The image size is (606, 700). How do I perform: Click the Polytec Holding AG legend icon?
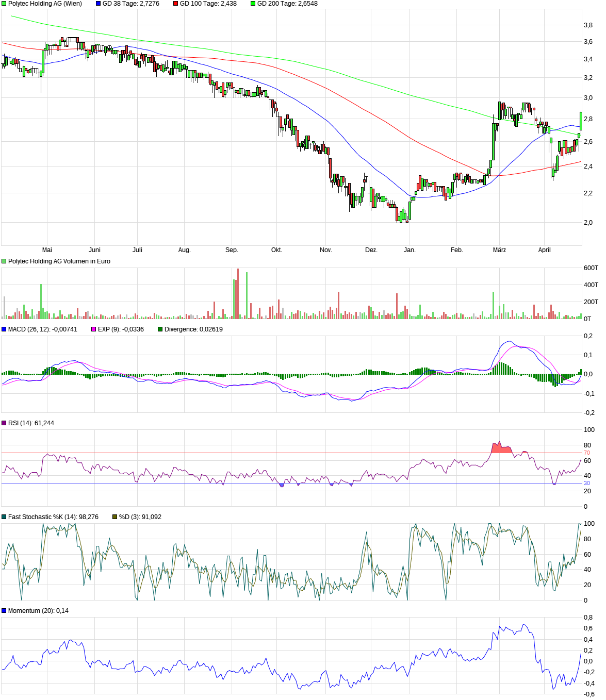pyautogui.click(x=4, y=3)
